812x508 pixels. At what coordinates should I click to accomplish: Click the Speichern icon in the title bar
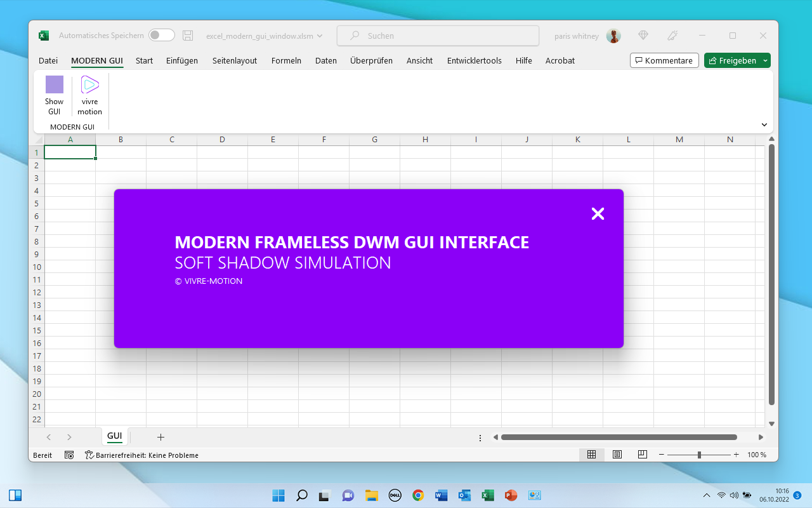[187, 36]
